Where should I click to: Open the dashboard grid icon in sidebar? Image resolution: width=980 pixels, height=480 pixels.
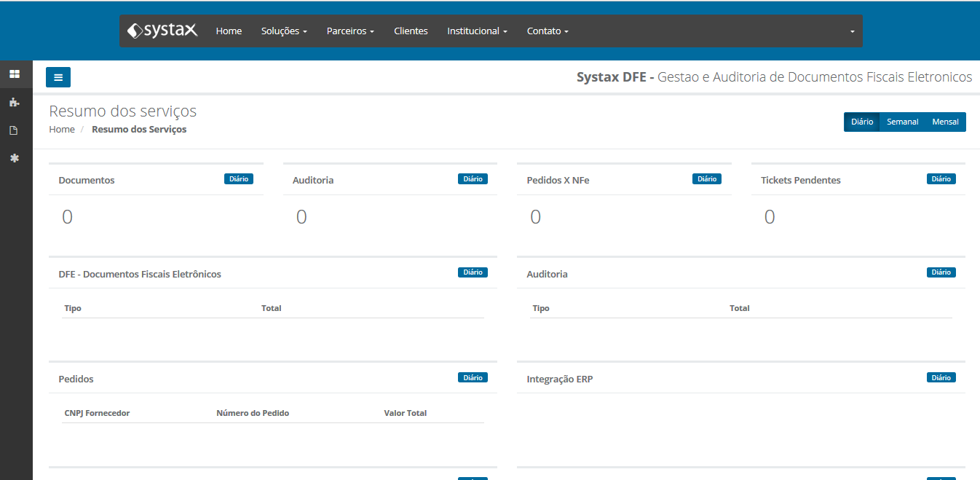click(14, 74)
